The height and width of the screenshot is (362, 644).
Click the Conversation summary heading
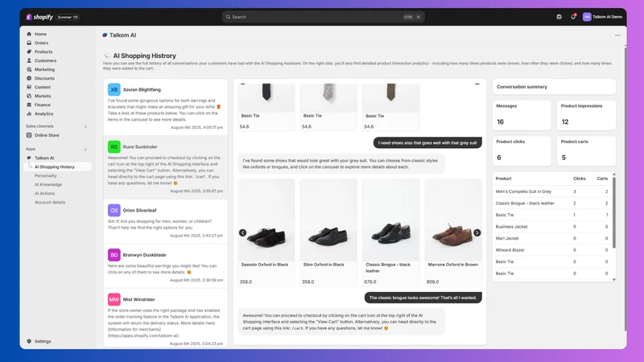(522, 87)
